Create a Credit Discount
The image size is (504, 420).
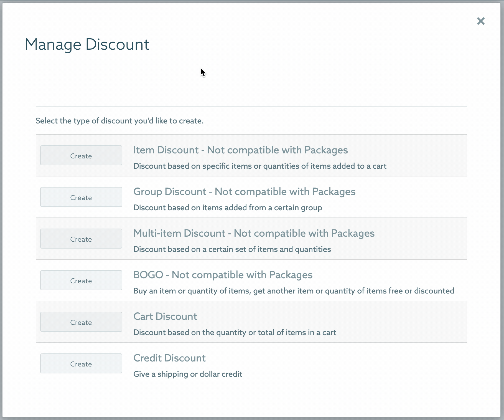click(x=81, y=363)
